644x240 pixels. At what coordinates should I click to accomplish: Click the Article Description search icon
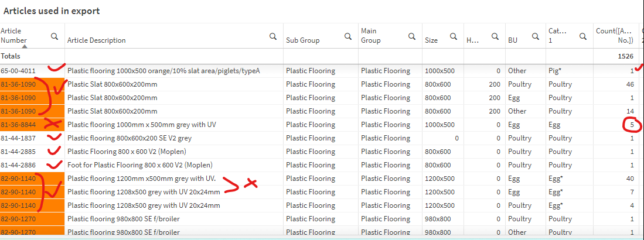pyautogui.click(x=273, y=36)
